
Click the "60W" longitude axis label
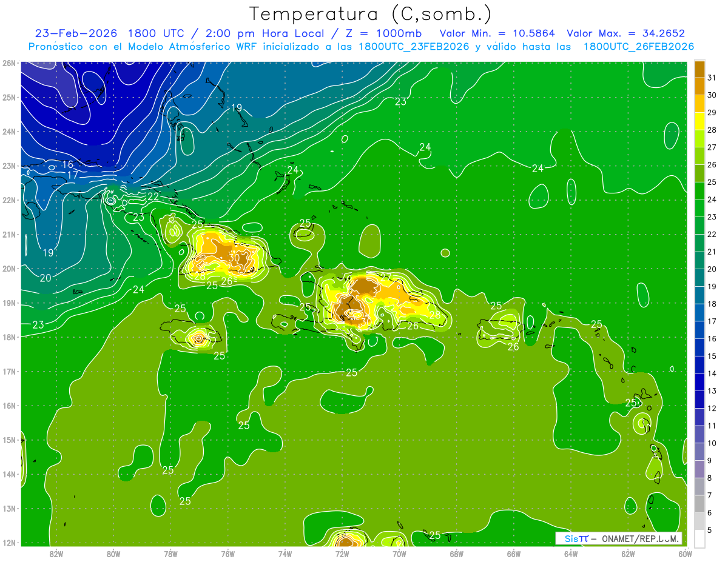(x=685, y=554)
